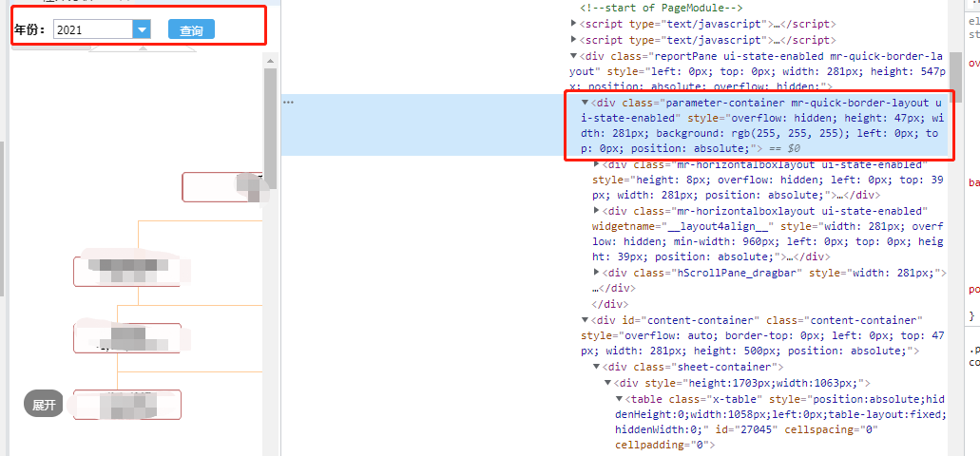Click the 查询 query button

191,29
